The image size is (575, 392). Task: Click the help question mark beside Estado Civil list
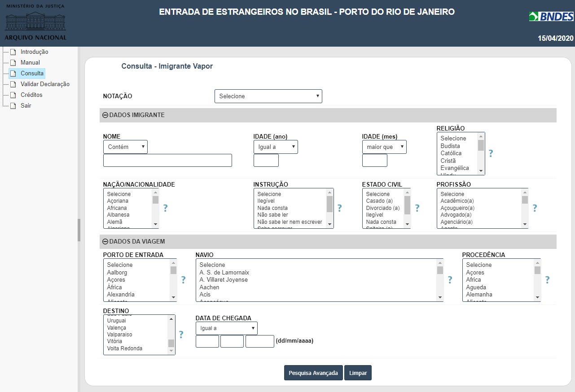(x=417, y=208)
